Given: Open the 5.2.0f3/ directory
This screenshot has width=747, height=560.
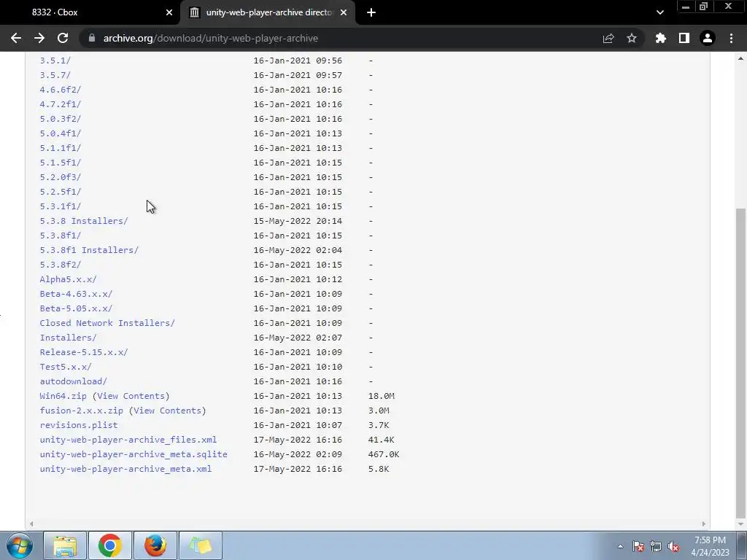Looking at the screenshot, I should pyautogui.click(x=61, y=177).
